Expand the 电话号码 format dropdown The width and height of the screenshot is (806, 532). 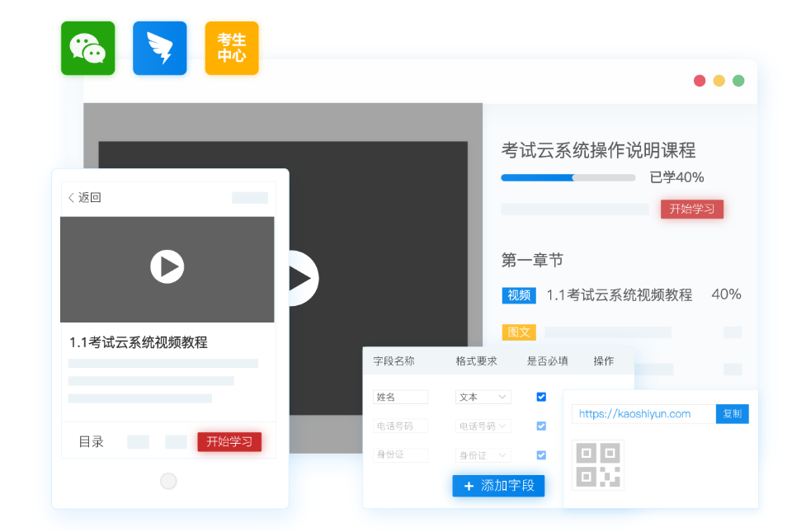(x=483, y=426)
